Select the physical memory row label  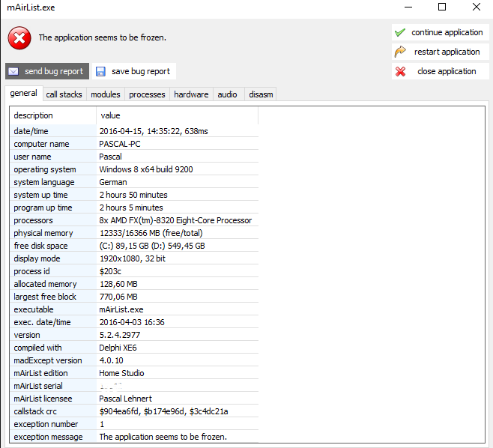click(43, 233)
